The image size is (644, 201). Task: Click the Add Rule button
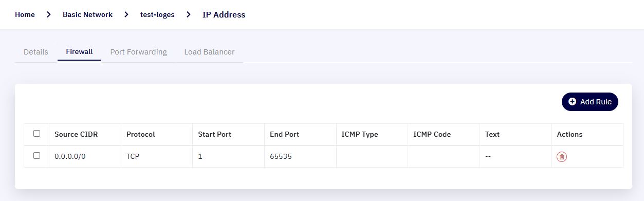(590, 102)
